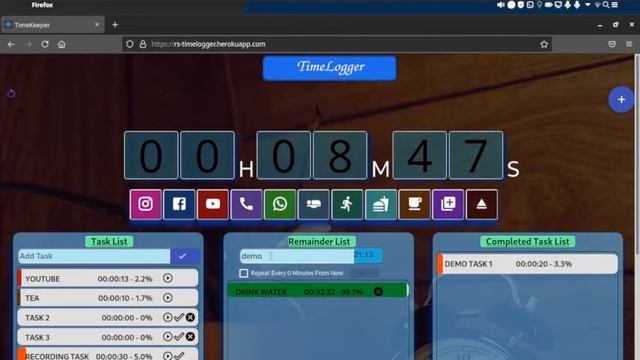Start the sleep bed activity icon
Viewport: 640px width, 360px height.
pos(313,204)
